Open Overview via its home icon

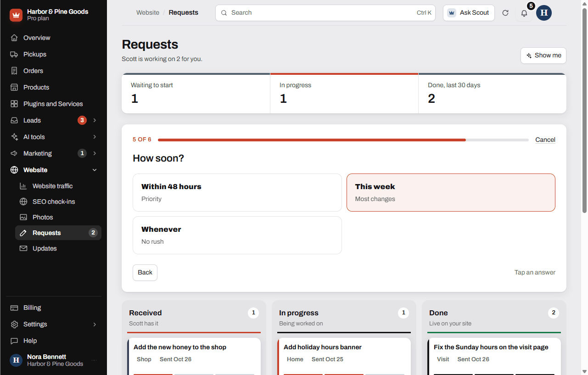coord(14,38)
